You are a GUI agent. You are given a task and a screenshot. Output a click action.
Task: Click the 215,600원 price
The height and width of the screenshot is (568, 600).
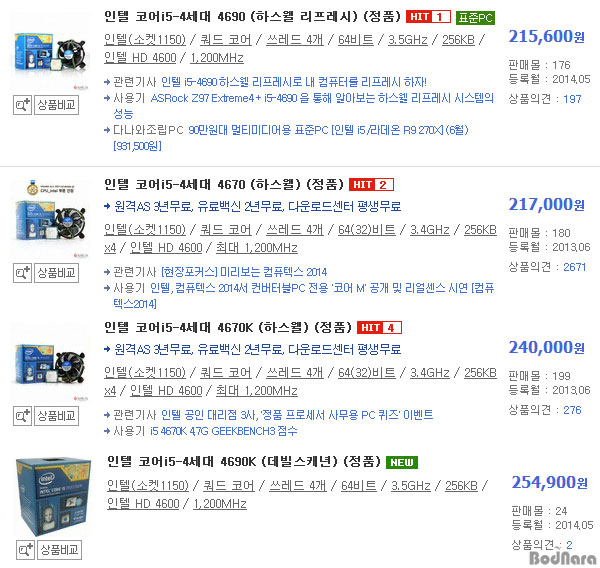[x=546, y=37]
